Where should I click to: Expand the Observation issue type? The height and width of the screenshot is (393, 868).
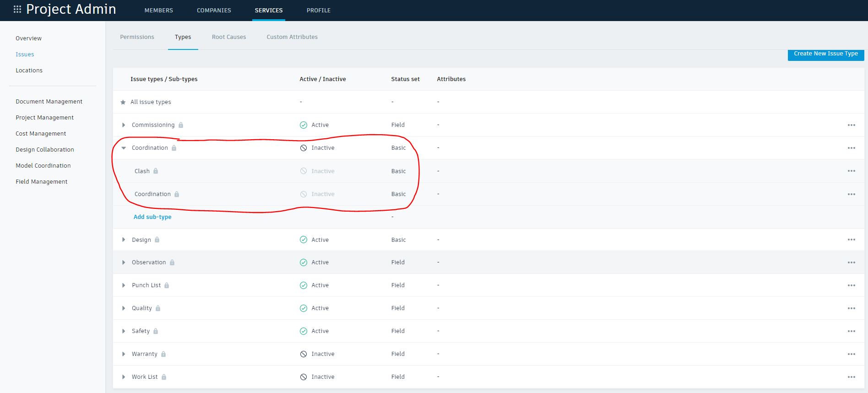124,262
